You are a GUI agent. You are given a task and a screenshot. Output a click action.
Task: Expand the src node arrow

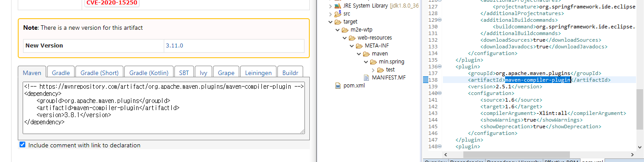coord(331,14)
